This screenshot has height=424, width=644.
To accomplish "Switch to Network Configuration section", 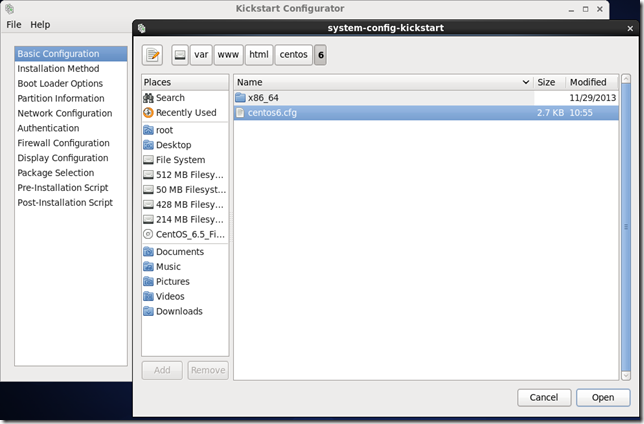I will tap(71, 113).
